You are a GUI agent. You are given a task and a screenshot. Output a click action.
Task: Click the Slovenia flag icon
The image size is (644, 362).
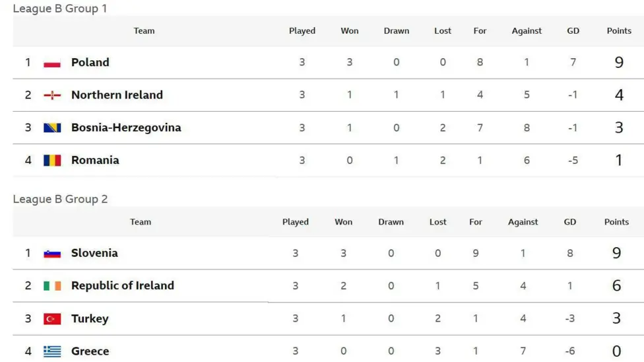point(52,253)
